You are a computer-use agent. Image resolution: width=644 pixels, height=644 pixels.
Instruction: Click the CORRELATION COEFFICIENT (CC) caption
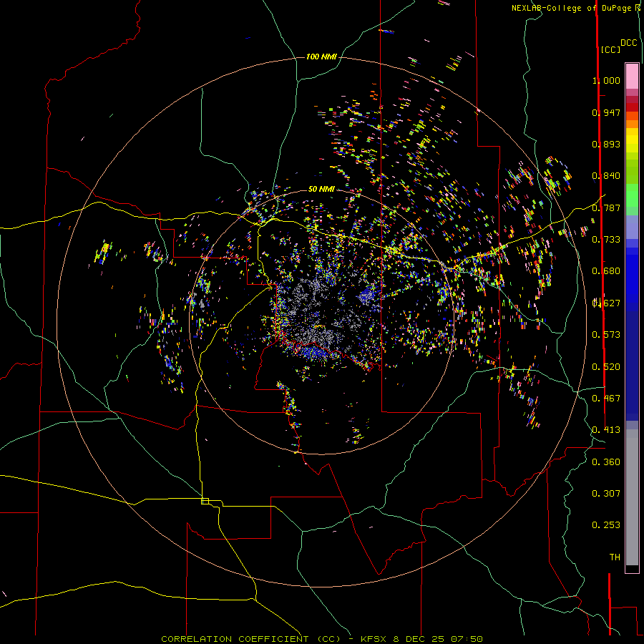(251, 639)
